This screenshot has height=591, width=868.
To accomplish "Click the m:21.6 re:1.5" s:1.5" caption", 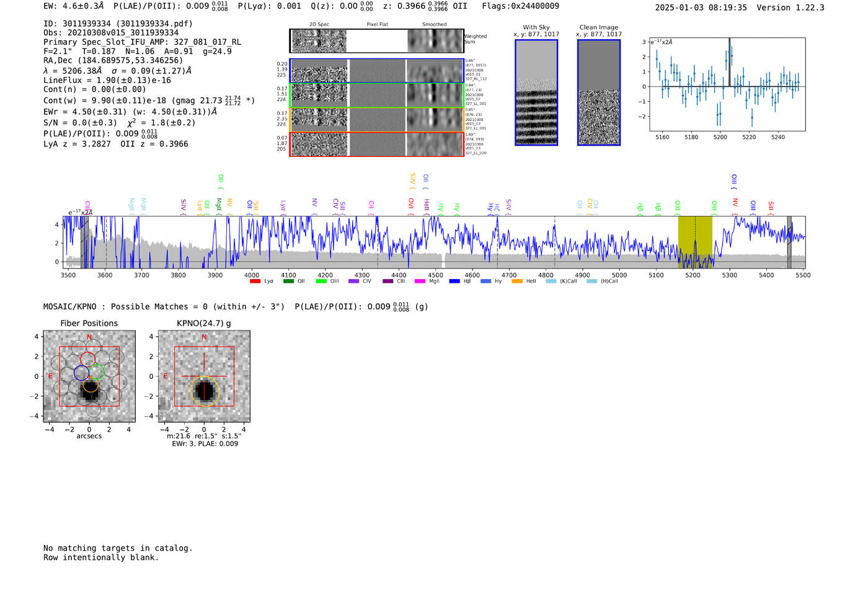I will [x=204, y=437].
